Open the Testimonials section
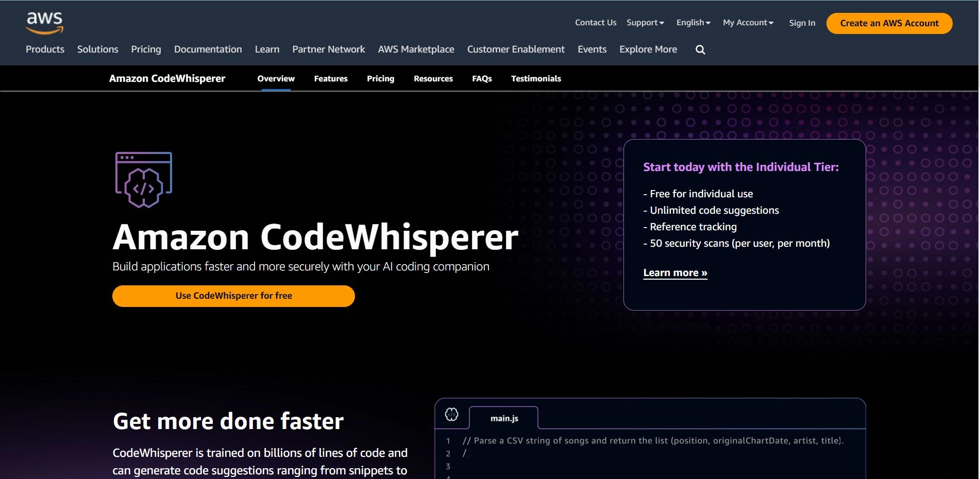The height and width of the screenshot is (479, 980). pos(536,78)
